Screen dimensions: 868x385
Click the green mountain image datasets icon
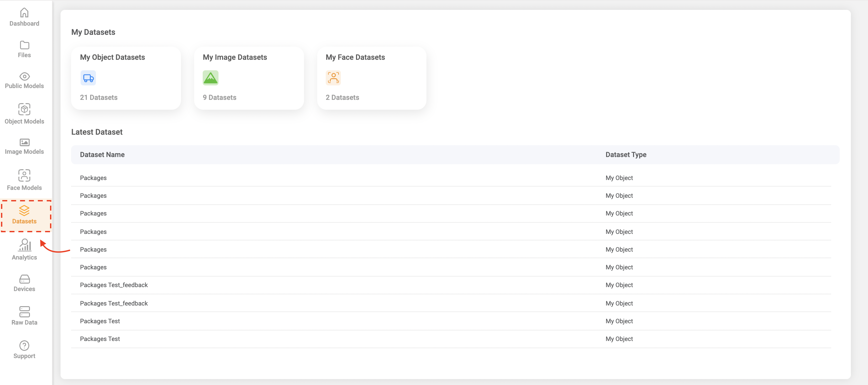211,78
